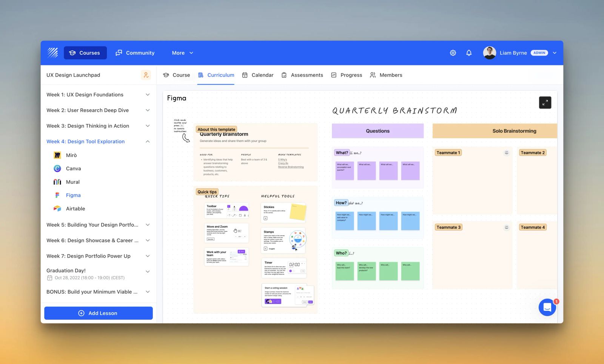Switch to the Assessments tab
Screen dimensions: 604x364
[x=302, y=75]
